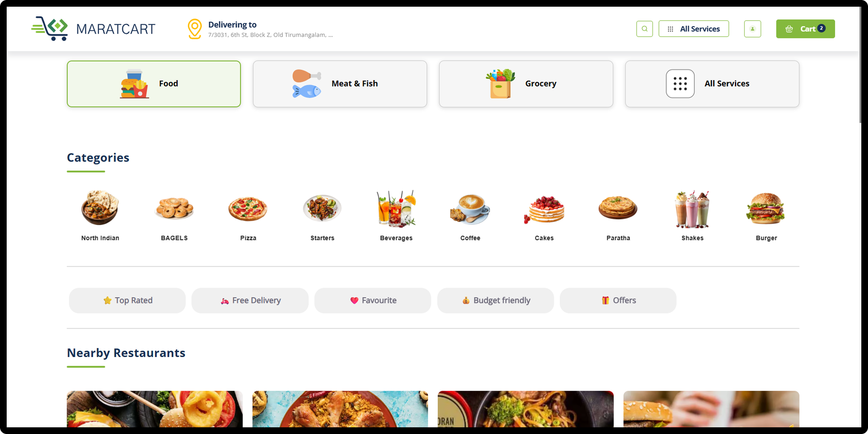Click the yellow location pin icon
Screen dimensions: 868x434
[x=195, y=29]
